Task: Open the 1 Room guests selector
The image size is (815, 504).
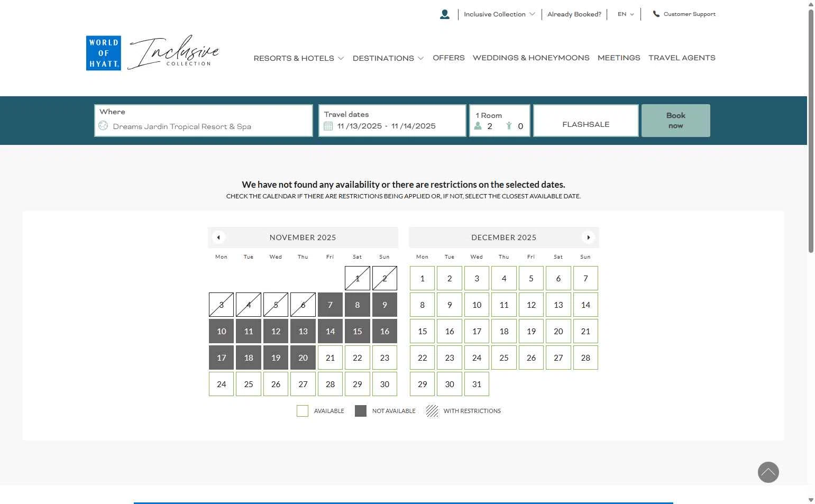Action: (x=500, y=121)
